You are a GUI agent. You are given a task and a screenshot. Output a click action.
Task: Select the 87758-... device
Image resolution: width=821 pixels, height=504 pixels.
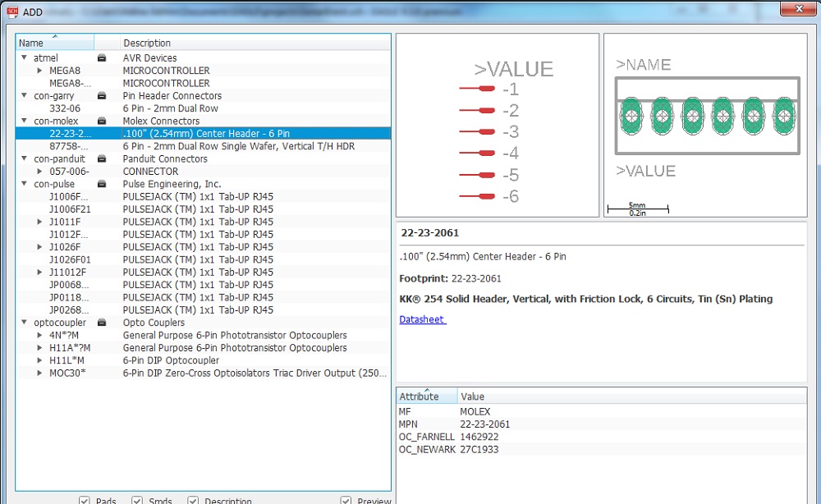tap(203, 146)
